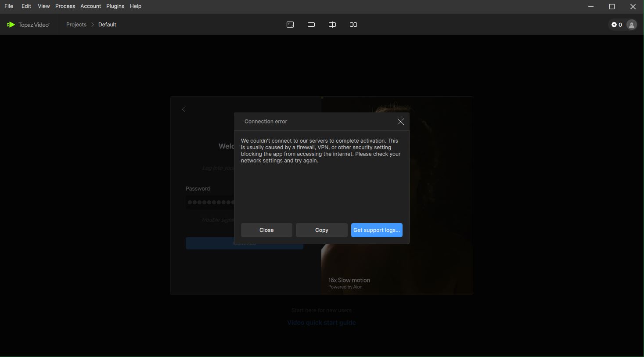
Task: Click the crop/fit frame view icon
Action: [290, 25]
